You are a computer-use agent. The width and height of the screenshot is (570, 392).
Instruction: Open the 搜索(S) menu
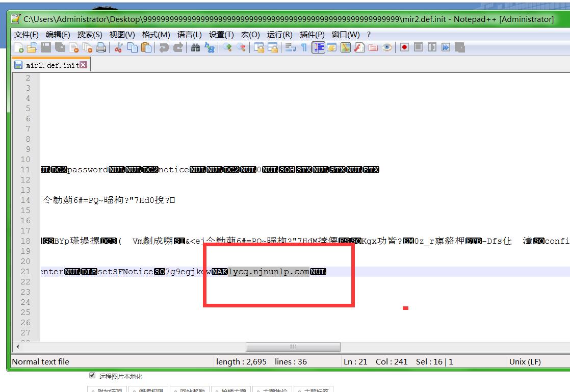pos(90,35)
